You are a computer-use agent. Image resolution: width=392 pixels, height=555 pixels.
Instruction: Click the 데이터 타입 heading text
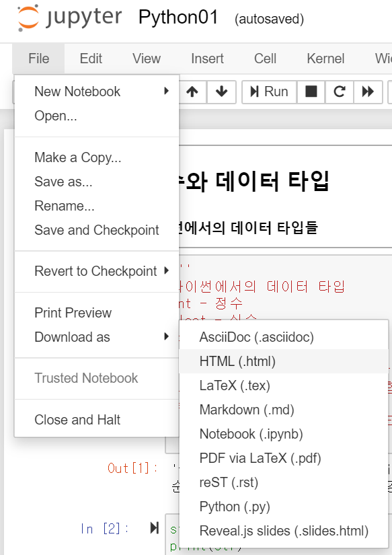click(x=273, y=181)
